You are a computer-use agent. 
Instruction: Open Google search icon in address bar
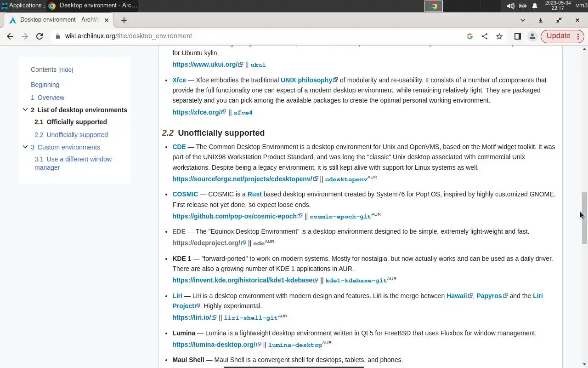[470, 36]
